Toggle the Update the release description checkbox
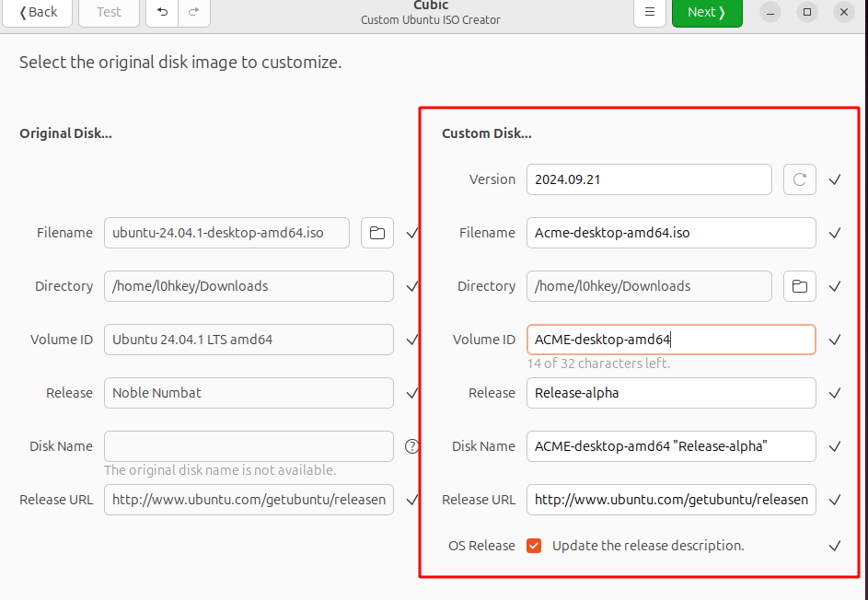 point(534,546)
